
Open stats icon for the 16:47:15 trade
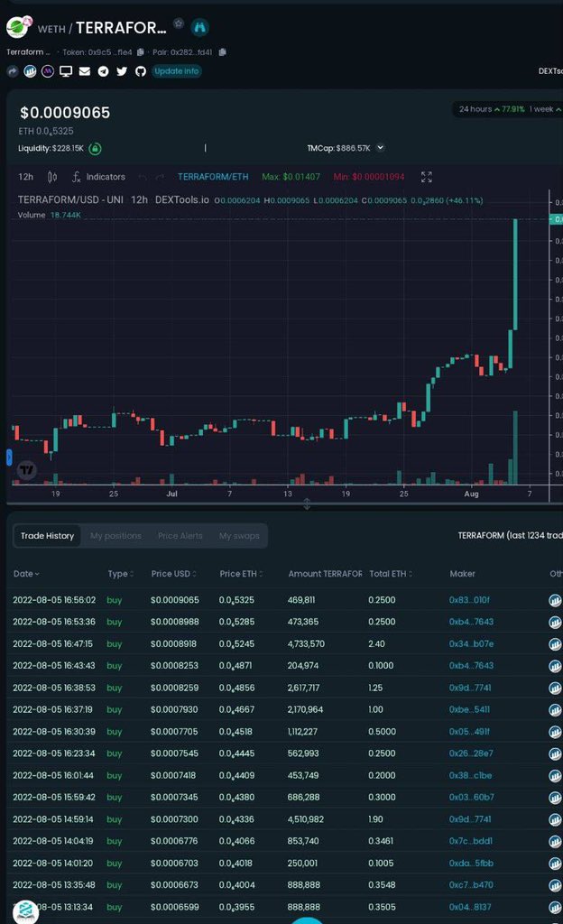click(555, 644)
